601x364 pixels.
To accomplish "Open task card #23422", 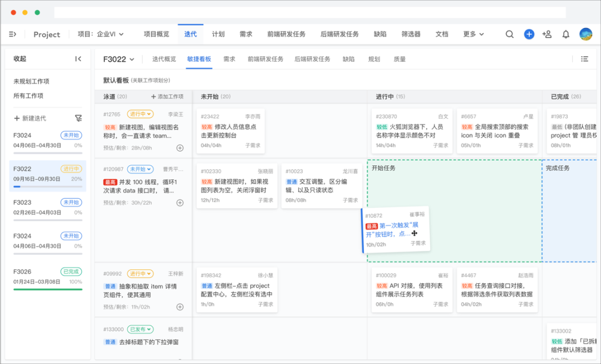I will pos(230,131).
